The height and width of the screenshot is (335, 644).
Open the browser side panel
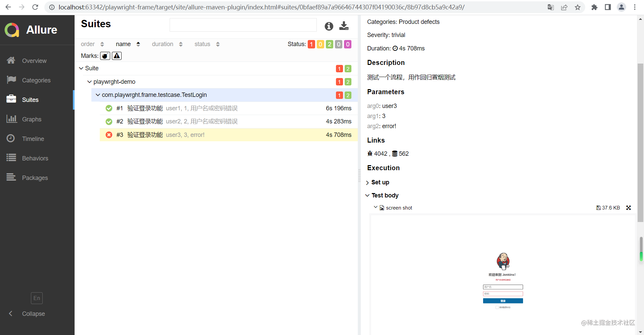coord(608,7)
